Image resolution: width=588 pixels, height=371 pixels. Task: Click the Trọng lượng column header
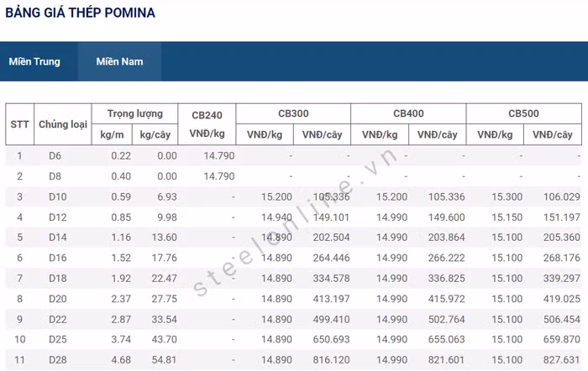(x=141, y=113)
